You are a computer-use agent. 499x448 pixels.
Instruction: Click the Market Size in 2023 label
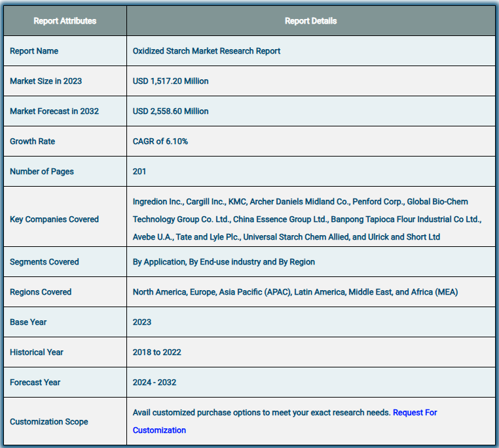pyautogui.click(x=46, y=81)
